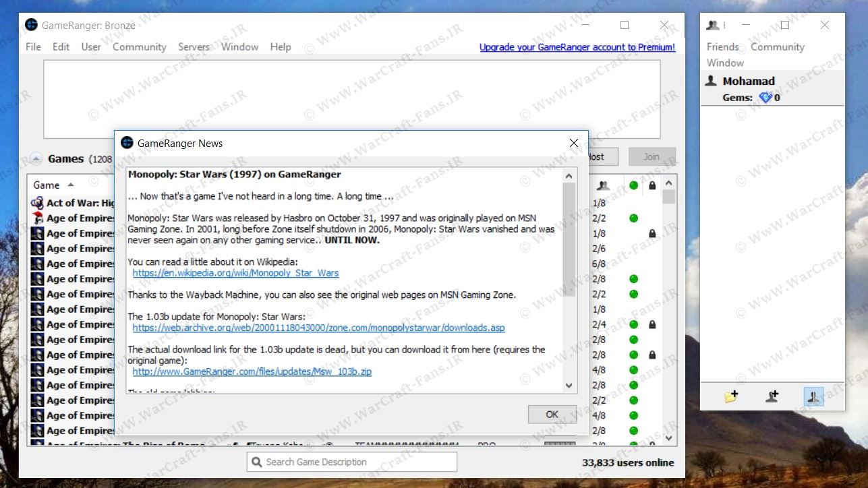This screenshot has height=488, width=868.
Task: Click the friends window title bar icon
Action: 712,25
